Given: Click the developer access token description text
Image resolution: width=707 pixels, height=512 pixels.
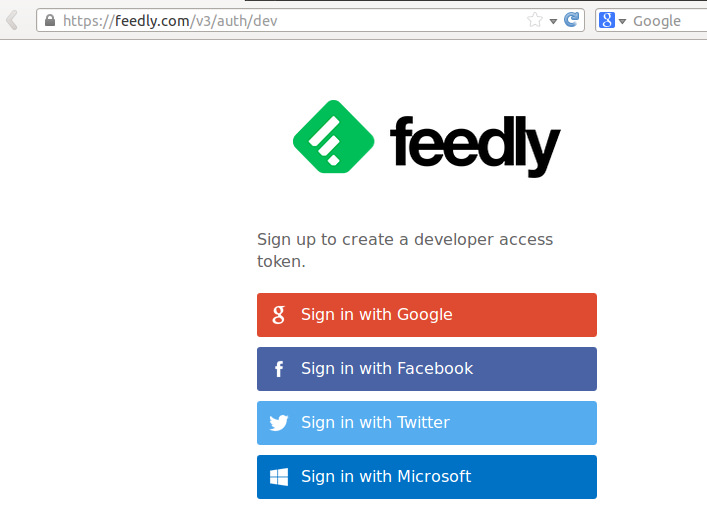Looking at the screenshot, I should [x=405, y=250].
